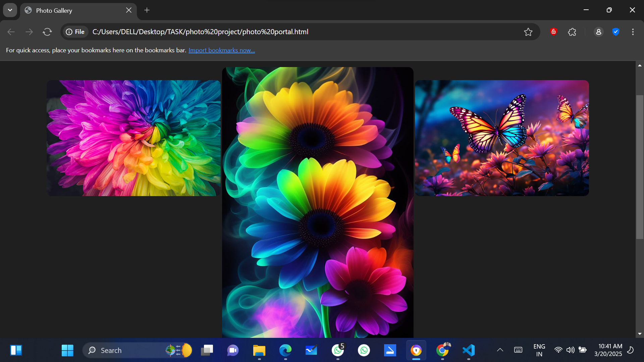Screen dimensions: 644x362
Task: Open the Extensions puzzle icon
Action: click(x=572, y=32)
